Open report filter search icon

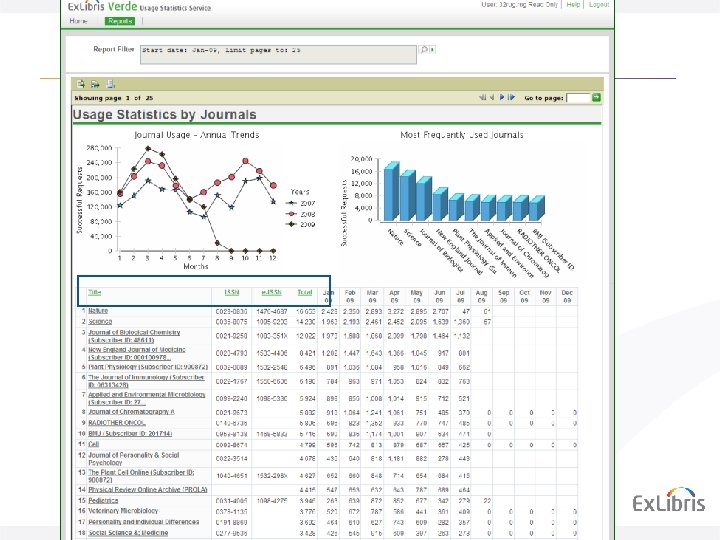coord(424,50)
